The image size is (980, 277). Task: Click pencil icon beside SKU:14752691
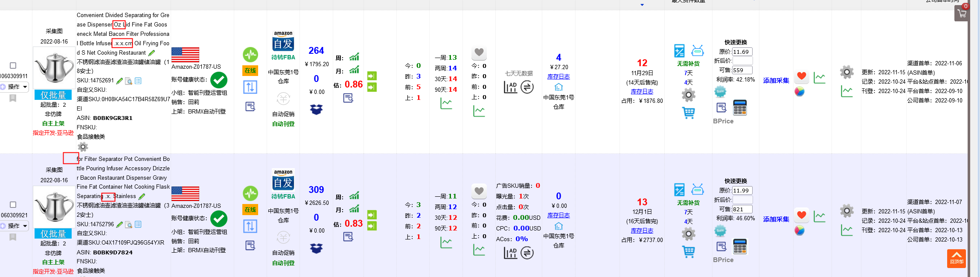[x=119, y=81]
